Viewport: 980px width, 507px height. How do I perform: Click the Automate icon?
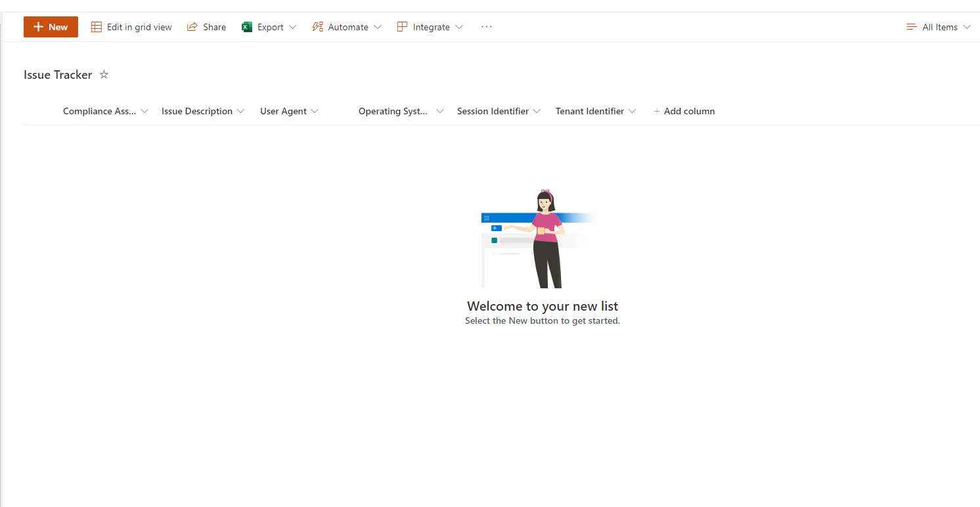click(318, 26)
